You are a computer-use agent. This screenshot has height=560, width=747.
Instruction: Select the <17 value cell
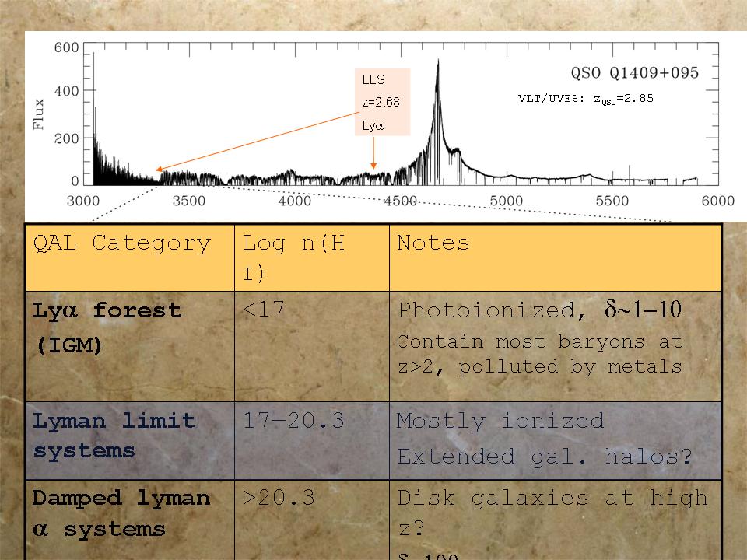(x=264, y=310)
